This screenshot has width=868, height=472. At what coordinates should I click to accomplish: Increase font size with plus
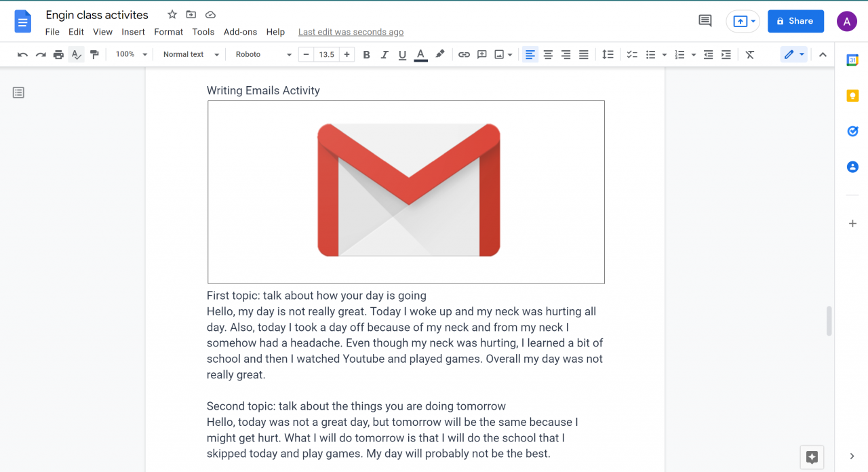click(x=347, y=54)
